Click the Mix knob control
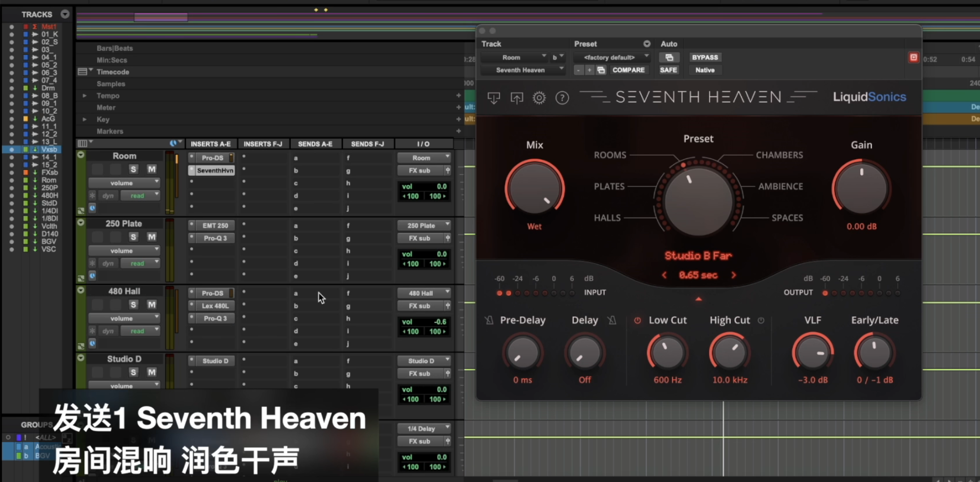The width and height of the screenshot is (980, 482). [x=534, y=189]
